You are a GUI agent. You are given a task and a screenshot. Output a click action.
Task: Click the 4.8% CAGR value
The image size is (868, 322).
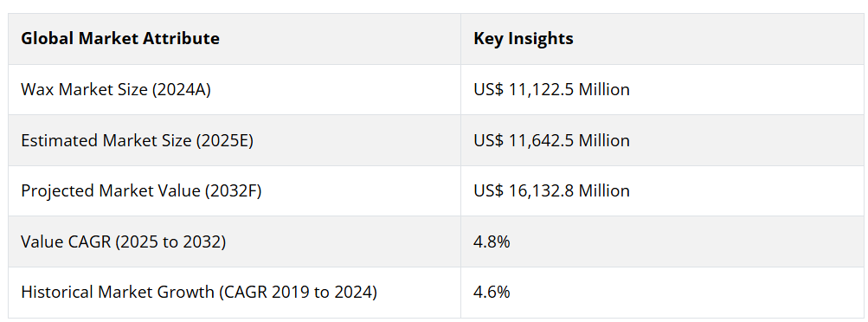coord(492,241)
